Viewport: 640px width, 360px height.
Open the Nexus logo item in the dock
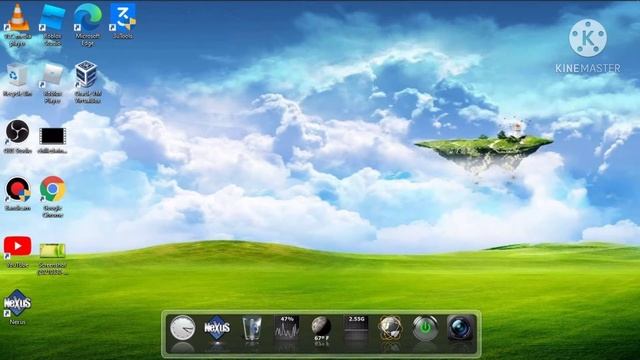pyautogui.click(x=217, y=327)
